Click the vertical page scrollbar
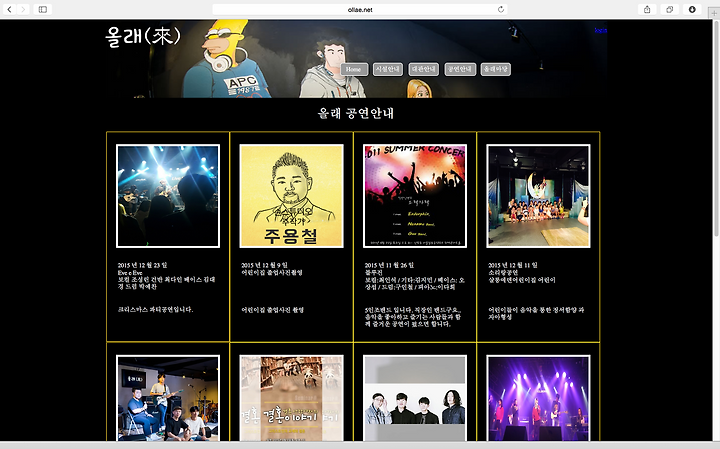Viewport: 720px width, 449px height. click(716, 129)
